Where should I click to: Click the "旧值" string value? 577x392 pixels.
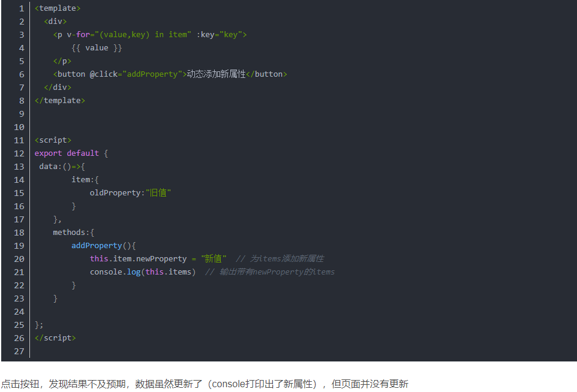click(158, 193)
